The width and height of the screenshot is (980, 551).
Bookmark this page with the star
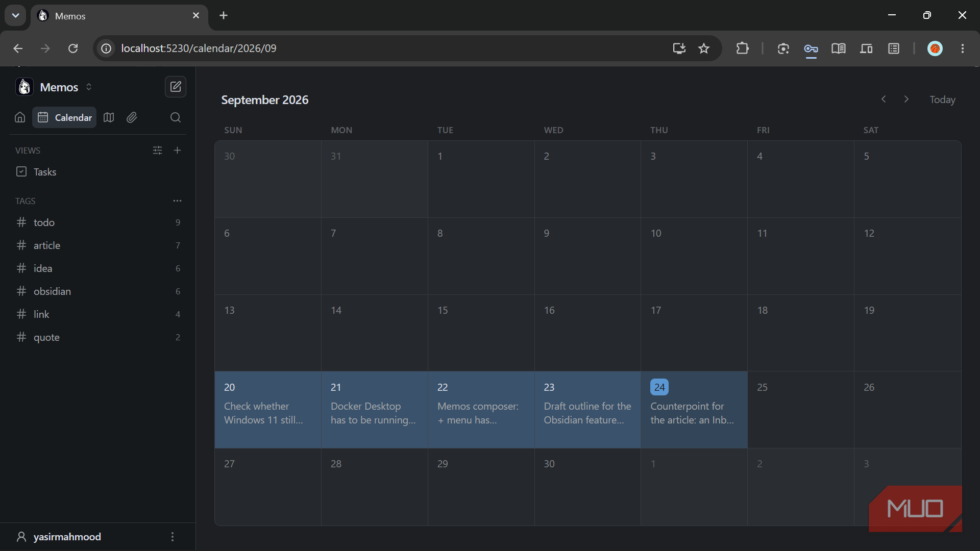pyautogui.click(x=704, y=48)
